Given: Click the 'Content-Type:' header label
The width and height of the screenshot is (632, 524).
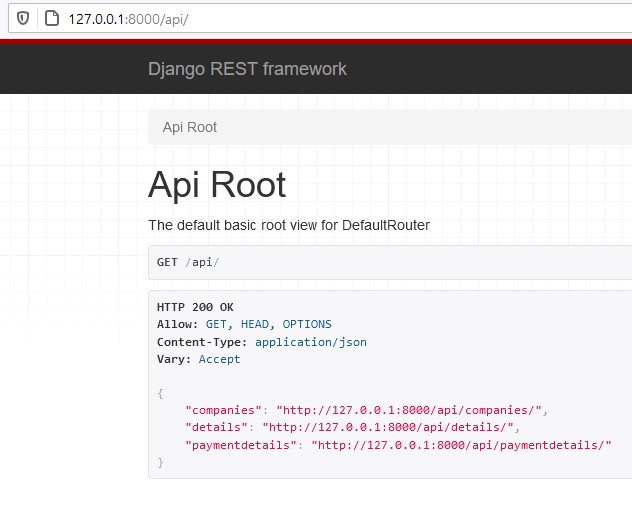Looking at the screenshot, I should pyautogui.click(x=202, y=342).
